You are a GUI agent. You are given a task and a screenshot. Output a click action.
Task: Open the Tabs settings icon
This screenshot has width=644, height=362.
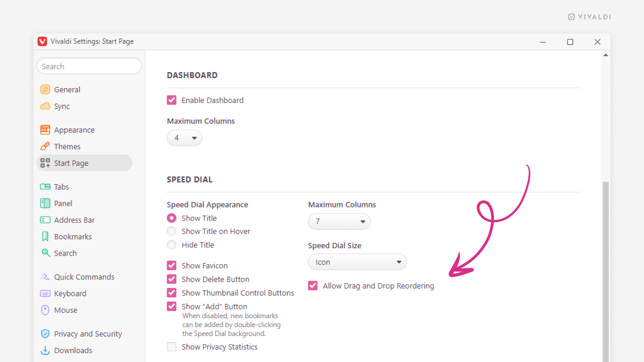click(45, 186)
